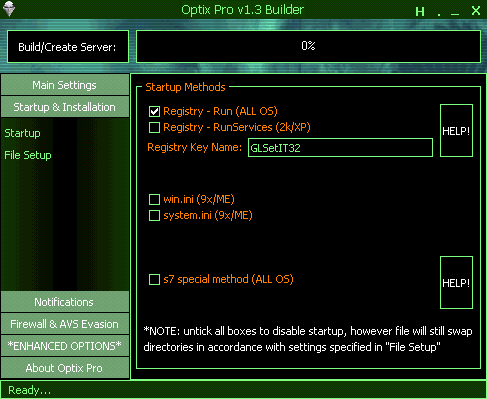487x399 pixels.
Task: Select the Startup sub-item
Action: [x=22, y=133]
